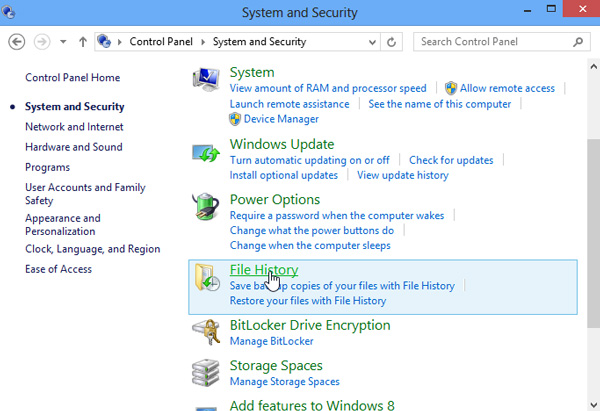The image size is (600, 411).
Task: Open the Programs category
Action: [x=47, y=167]
